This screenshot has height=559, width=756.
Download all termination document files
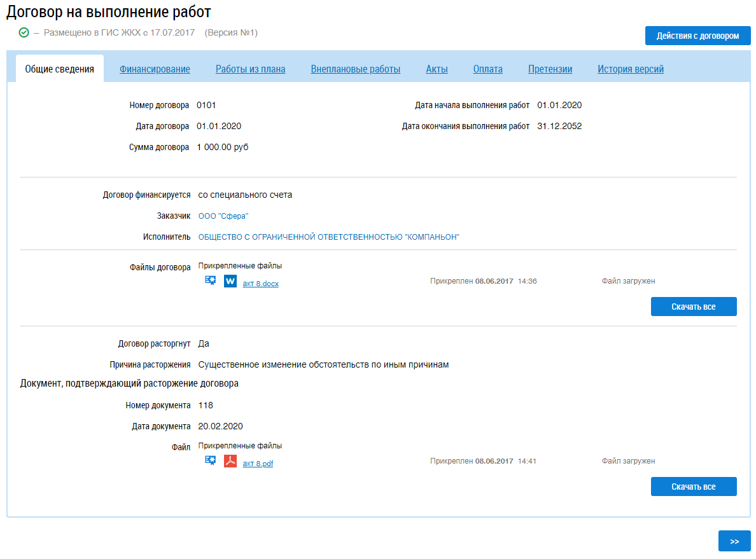click(693, 487)
